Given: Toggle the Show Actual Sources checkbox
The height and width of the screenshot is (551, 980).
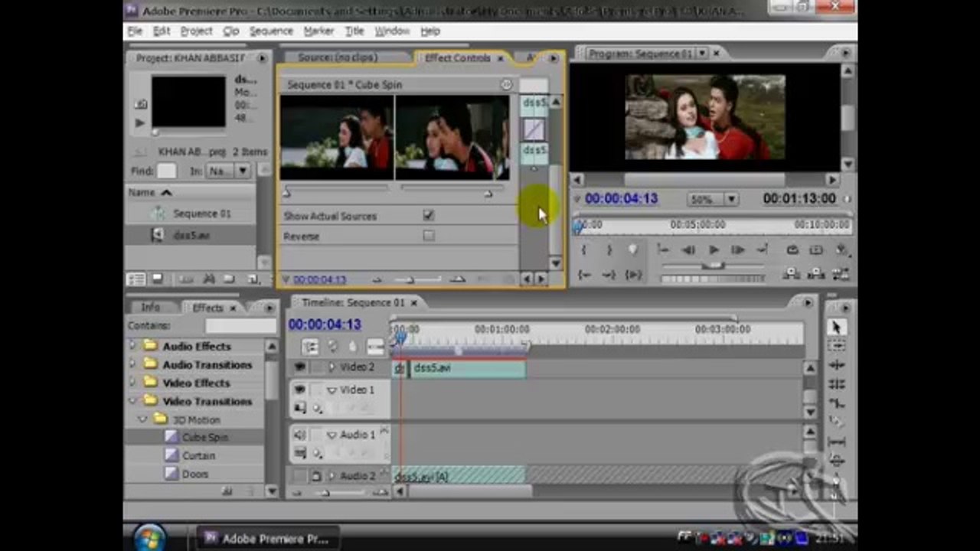Looking at the screenshot, I should click(429, 216).
